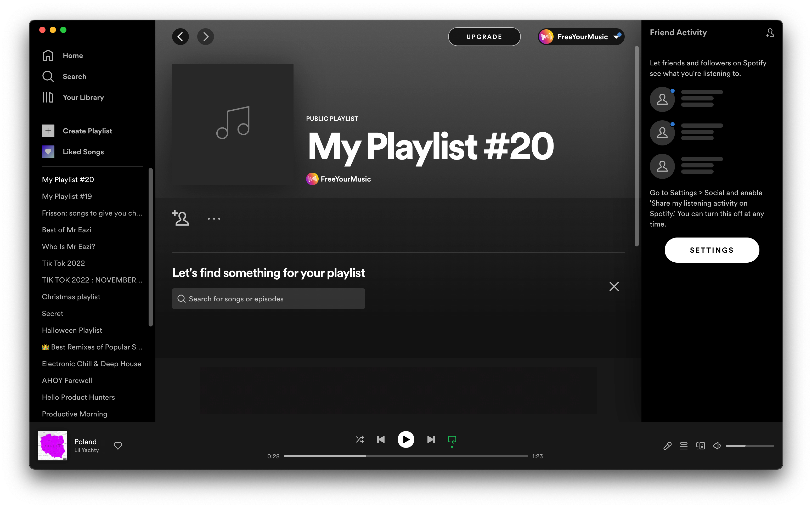Click the SETTINGS button in Friend Activity
Screen dimensions: 812x508
click(712, 250)
